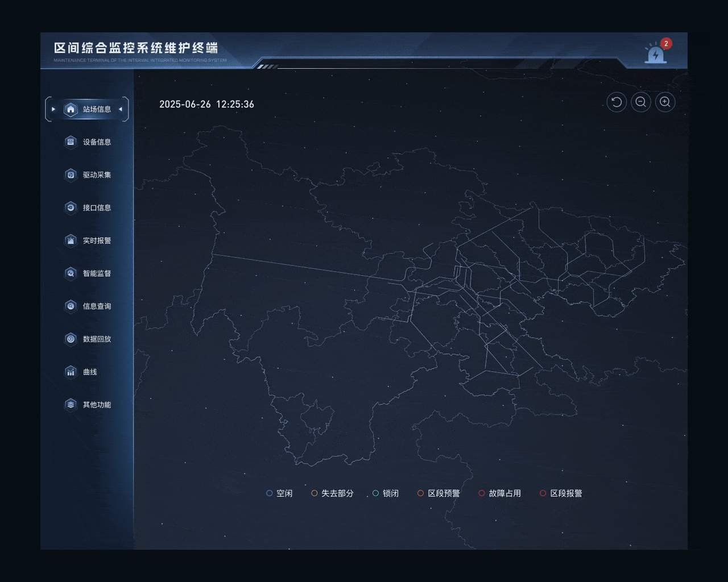This screenshot has height=582, width=728.
Task: Open the 信息查询 page
Action: click(x=87, y=306)
